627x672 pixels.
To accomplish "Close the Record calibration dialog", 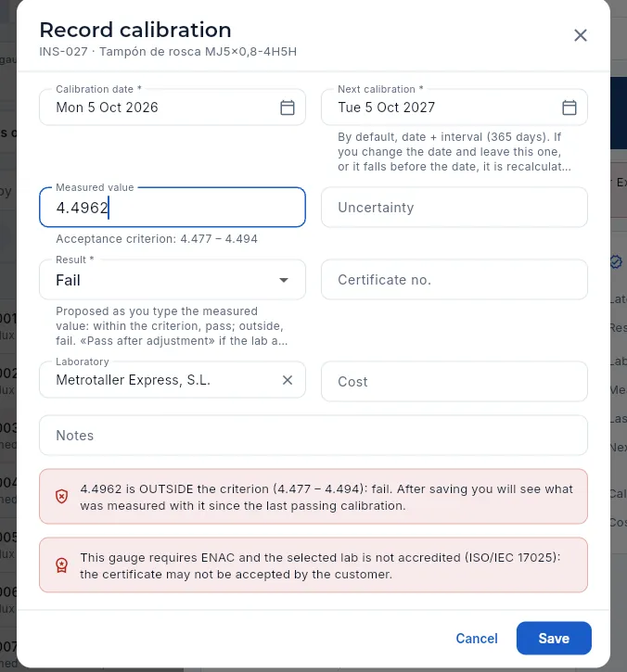I will 581,35.
